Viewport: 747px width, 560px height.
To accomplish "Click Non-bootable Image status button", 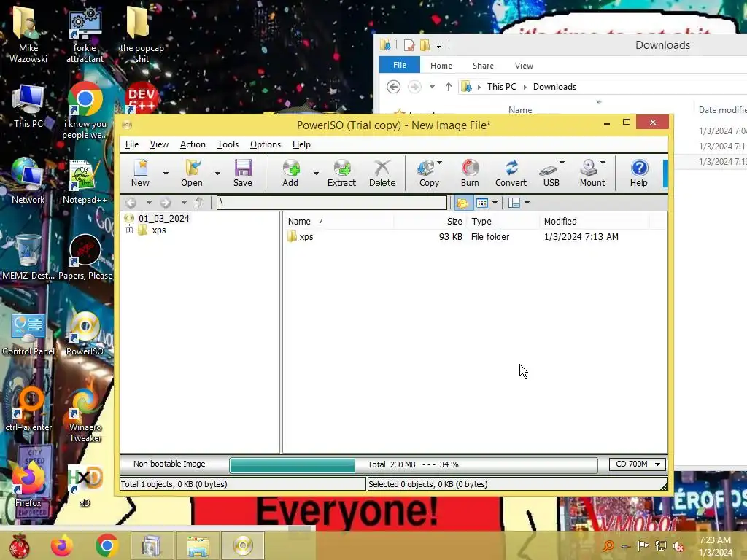I will [x=169, y=464].
